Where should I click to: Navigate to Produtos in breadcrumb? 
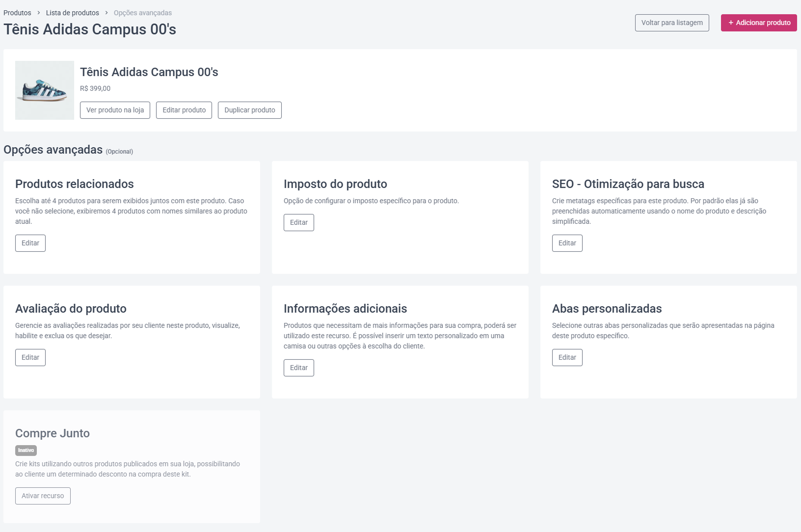click(x=17, y=13)
